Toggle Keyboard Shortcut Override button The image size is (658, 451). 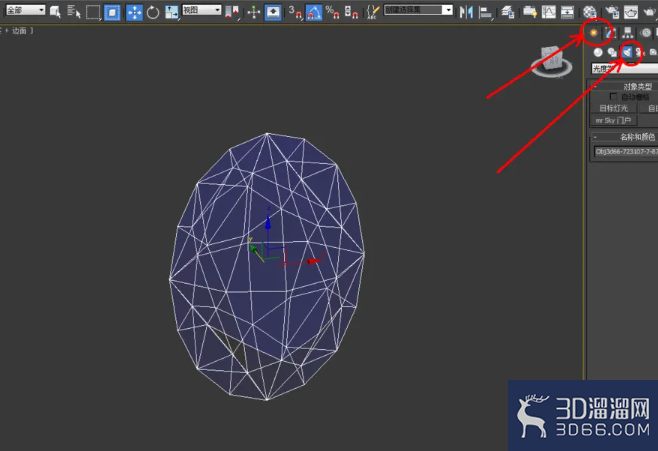(273, 12)
